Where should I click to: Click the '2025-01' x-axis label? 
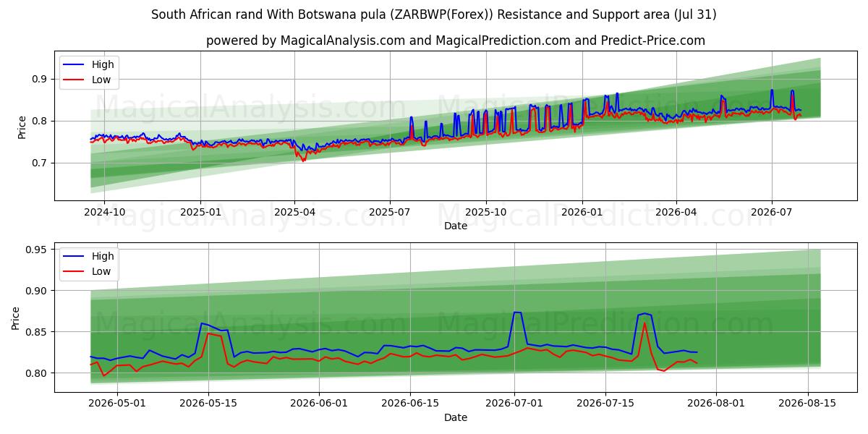point(200,212)
